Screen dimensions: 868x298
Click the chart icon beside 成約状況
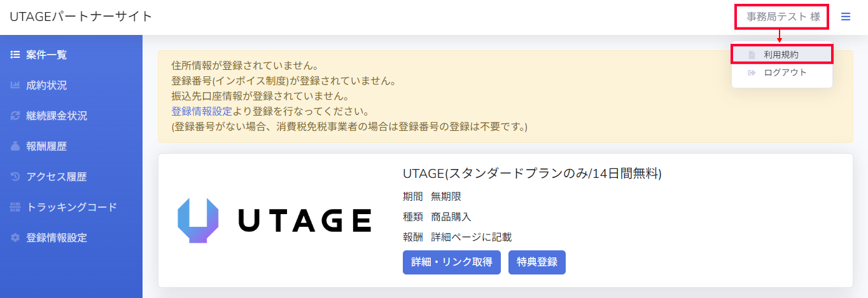point(15,85)
